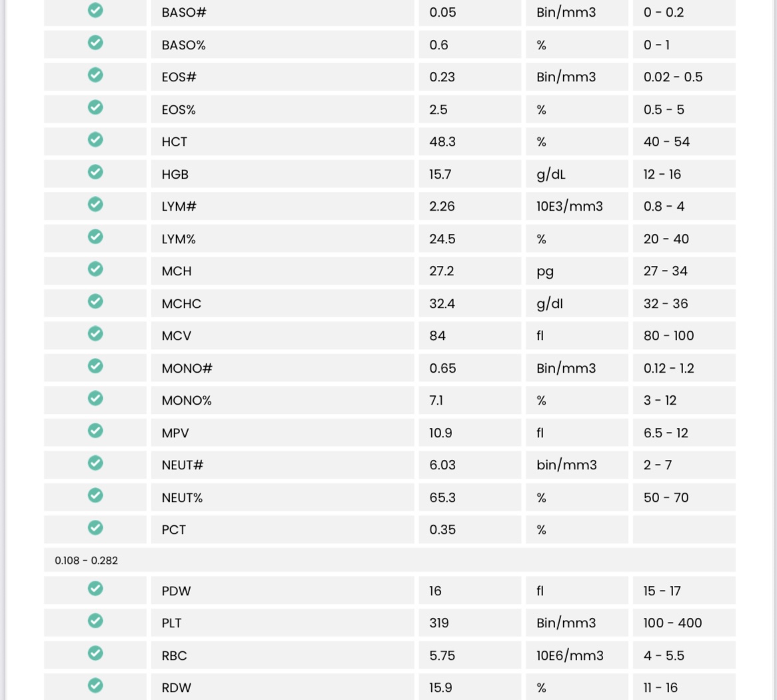Click the green check icon beside PLT
The height and width of the screenshot is (700, 777).
tap(95, 621)
